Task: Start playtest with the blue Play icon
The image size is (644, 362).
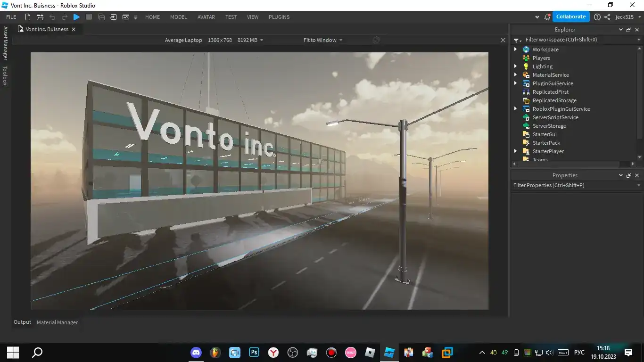Action: coord(76,17)
